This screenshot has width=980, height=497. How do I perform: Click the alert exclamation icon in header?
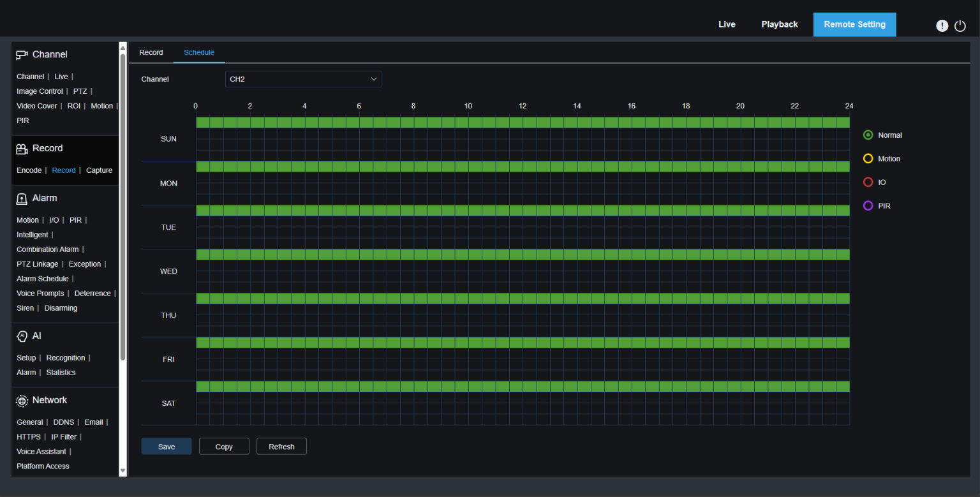(942, 26)
